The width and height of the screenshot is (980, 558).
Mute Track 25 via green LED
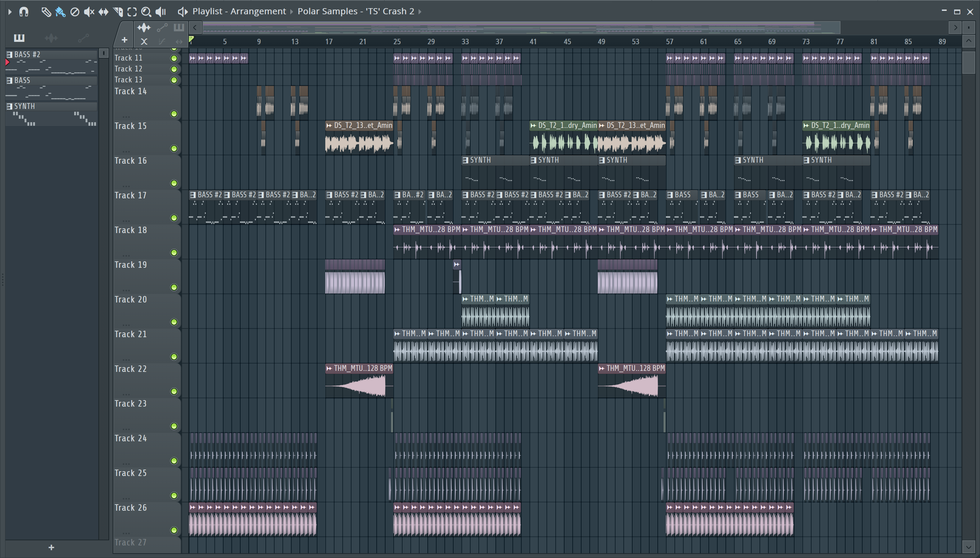click(174, 495)
